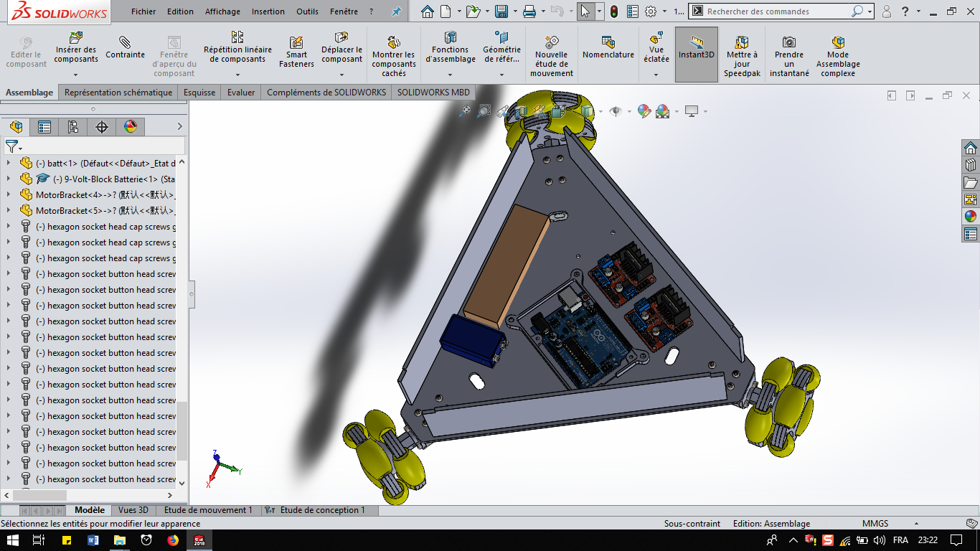980x551 pixels.
Task: Activate Déplacer le composant tool
Action: (x=341, y=47)
